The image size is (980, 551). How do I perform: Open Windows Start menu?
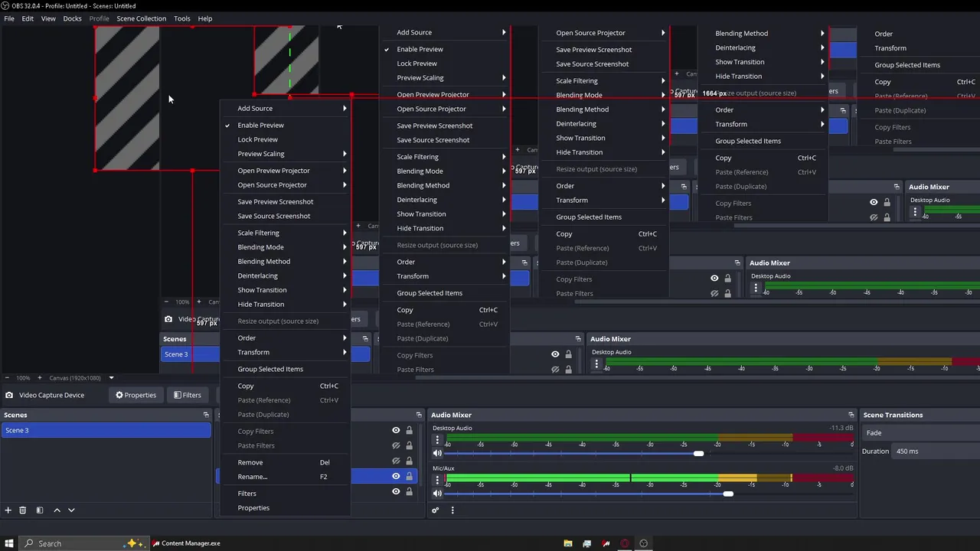pyautogui.click(x=8, y=543)
